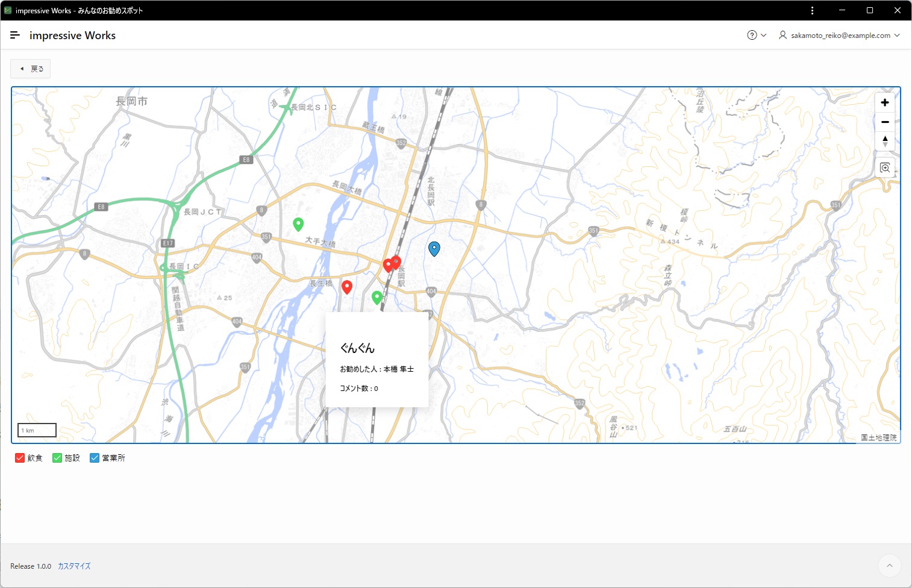912x588 pixels.
Task: Click the コメント数：0 line
Action: point(359,388)
